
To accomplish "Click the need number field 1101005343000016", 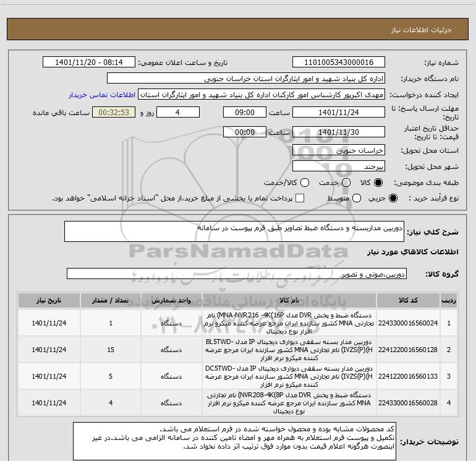I will (x=339, y=62).
